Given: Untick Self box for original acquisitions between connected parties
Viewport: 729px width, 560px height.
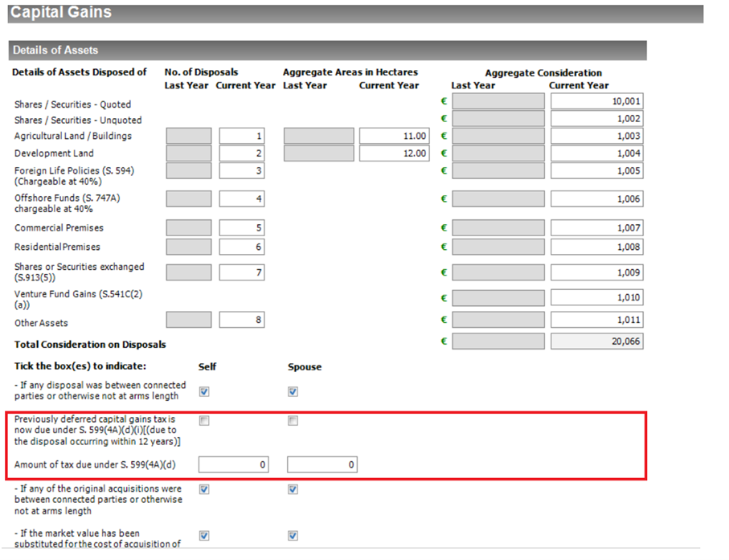Looking at the screenshot, I should pos(204,489).
